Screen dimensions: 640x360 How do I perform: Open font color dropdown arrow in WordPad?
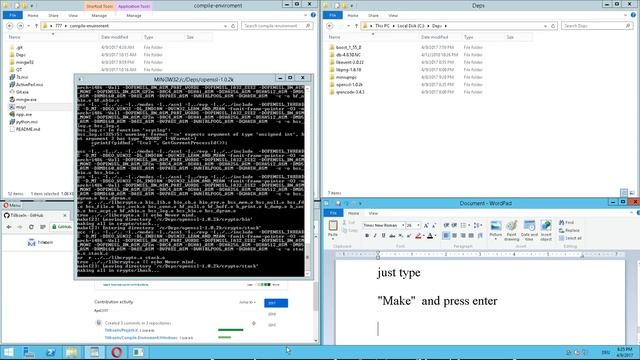435,236
